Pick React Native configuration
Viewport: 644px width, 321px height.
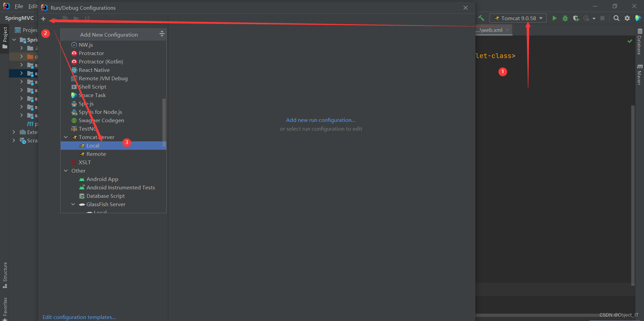(x=94, y=70)
